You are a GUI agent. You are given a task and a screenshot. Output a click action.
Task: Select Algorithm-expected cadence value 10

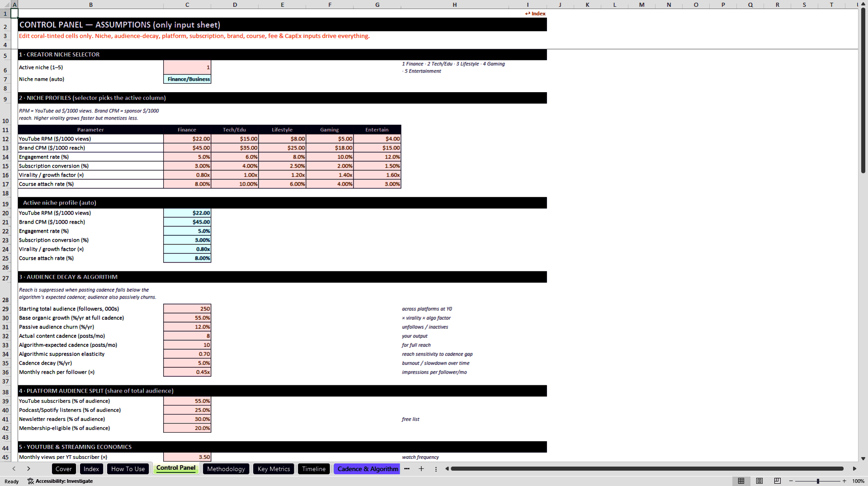point(187,345)
